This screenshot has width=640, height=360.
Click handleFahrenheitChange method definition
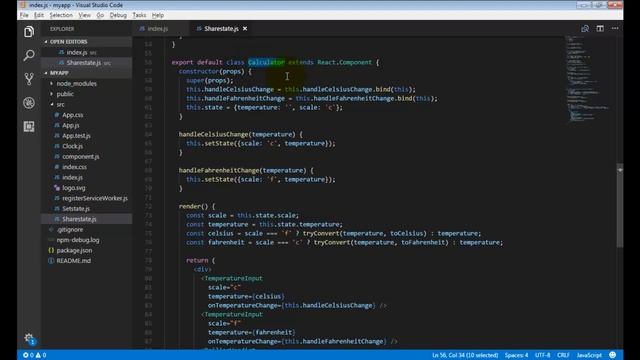[x=219, y=170]
